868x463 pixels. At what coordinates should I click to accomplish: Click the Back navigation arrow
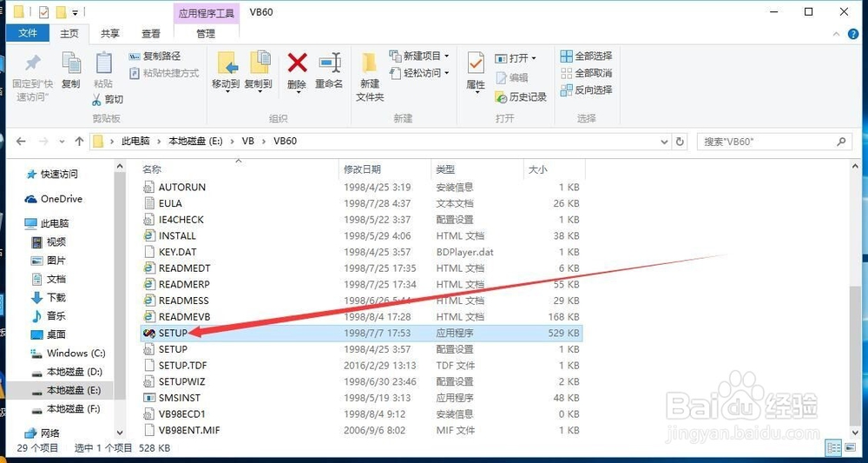[21, 142]
